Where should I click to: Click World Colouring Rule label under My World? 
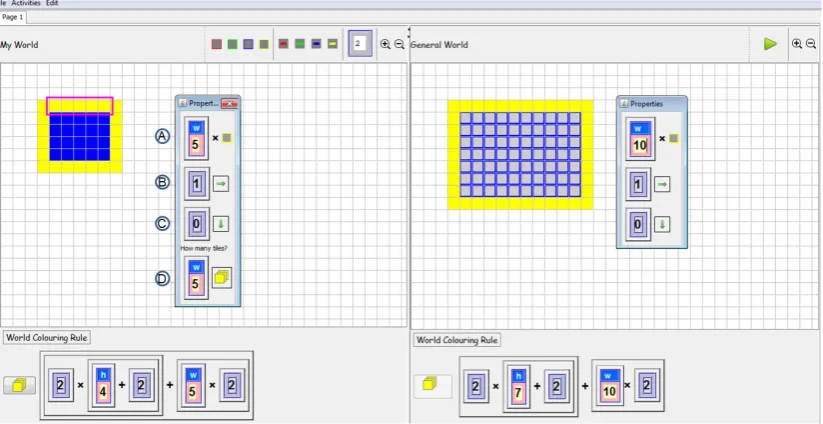(x=47, y=337)
